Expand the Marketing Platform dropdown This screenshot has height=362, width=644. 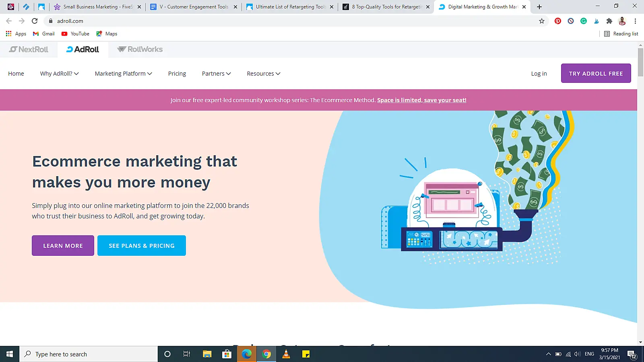tap(123, 73)
